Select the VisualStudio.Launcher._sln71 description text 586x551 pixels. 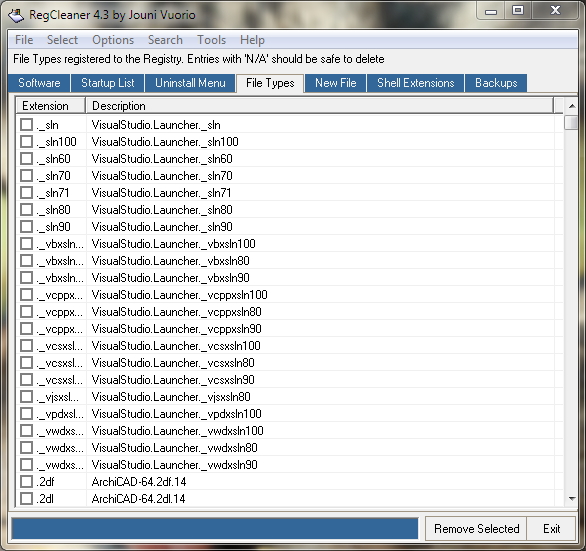coord(161,193)
